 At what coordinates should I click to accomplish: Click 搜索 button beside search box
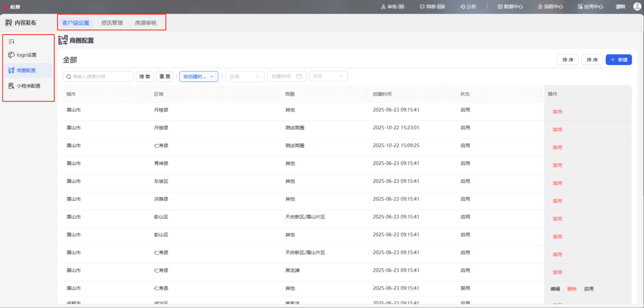144,76
